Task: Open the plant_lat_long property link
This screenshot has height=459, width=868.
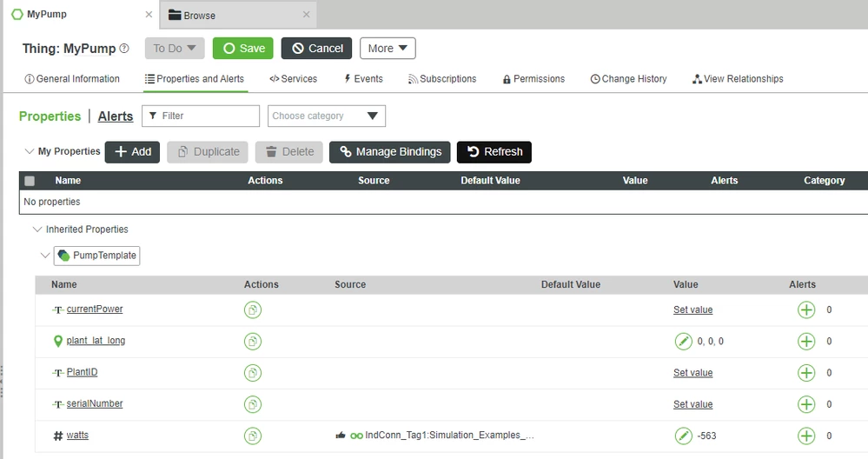Action: 96,341
